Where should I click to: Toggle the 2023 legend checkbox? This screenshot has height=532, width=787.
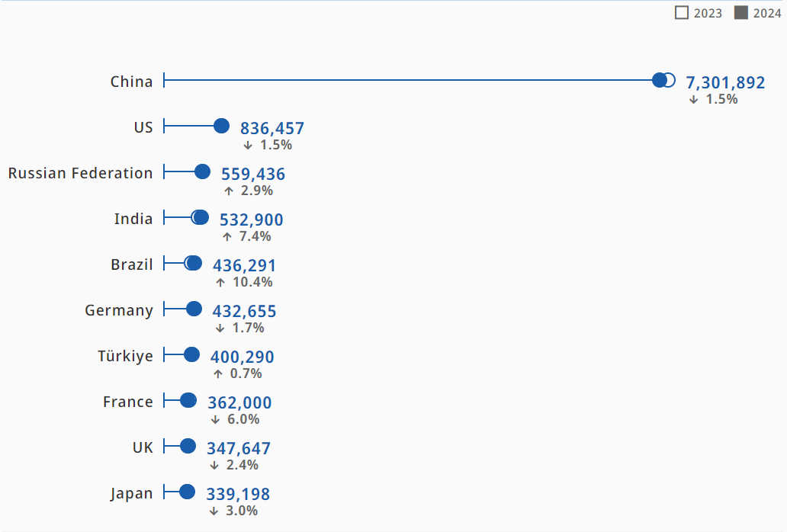click(682, 13)
